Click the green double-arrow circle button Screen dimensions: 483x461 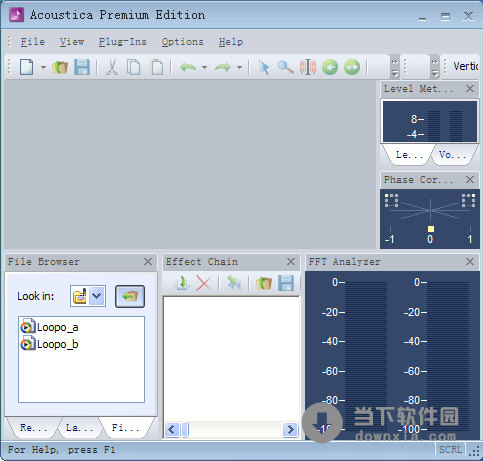(352, 67)
